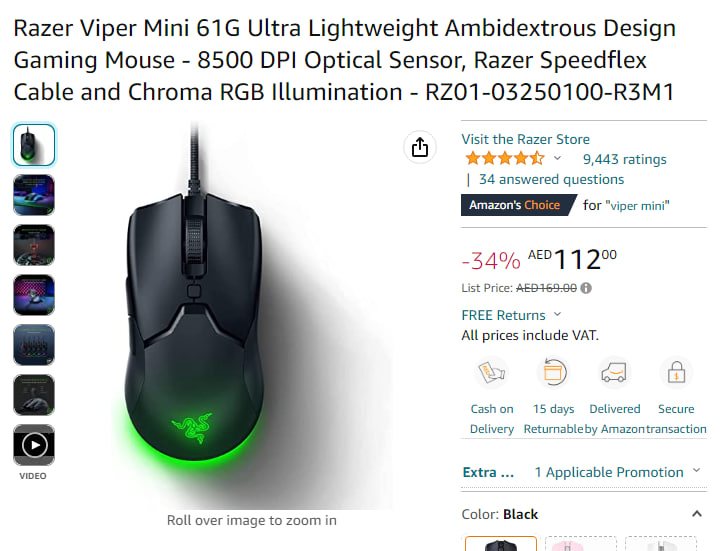Visit the Razer Store link
This screenshot has height=551, width=725.
coord(525,139)
